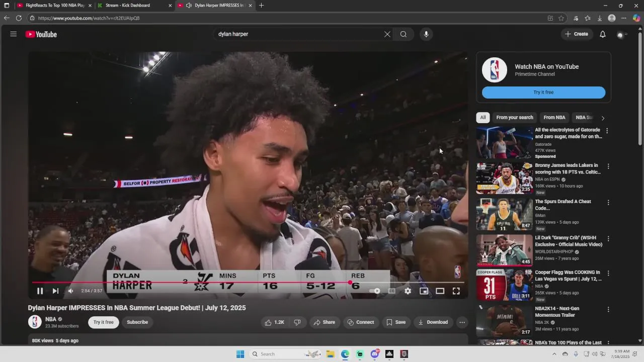This screenshot has height=362, width=644.
Task: Show more filter chips with arrow
Action: click(603, 118)
